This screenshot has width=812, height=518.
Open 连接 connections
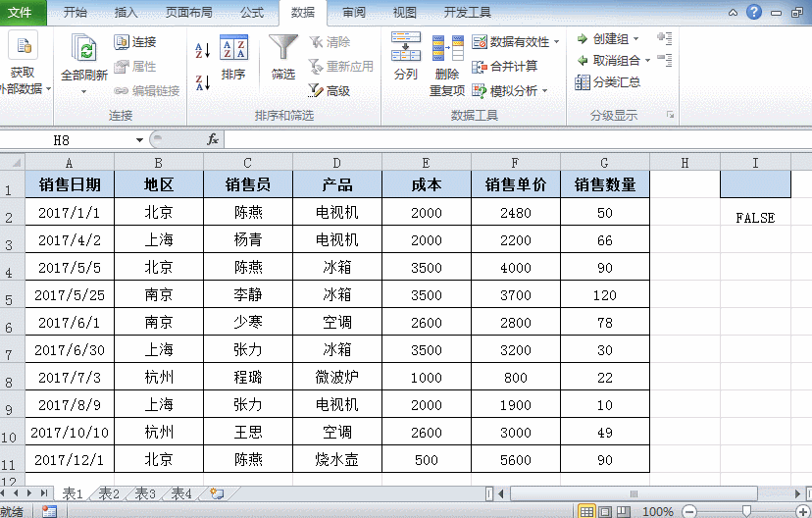135,42
